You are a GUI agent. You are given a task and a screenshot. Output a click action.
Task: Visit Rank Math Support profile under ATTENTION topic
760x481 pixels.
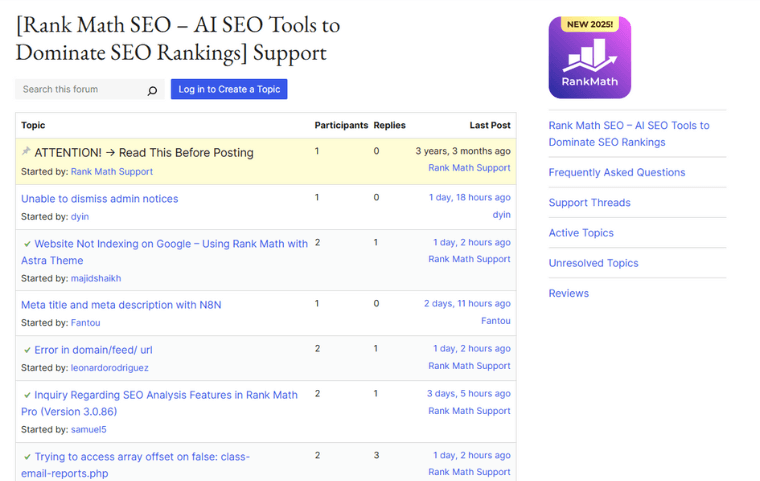111,172
